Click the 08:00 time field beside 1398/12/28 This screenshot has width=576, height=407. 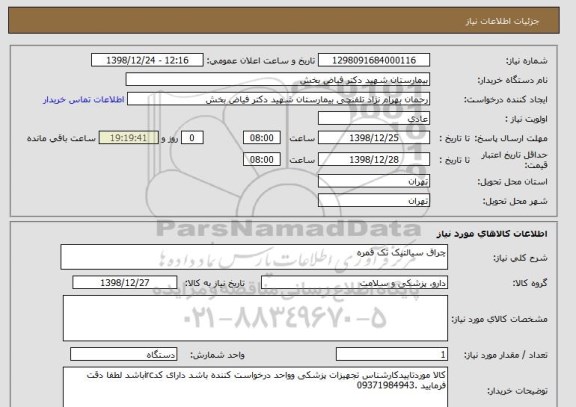click(x=262, y=159)
